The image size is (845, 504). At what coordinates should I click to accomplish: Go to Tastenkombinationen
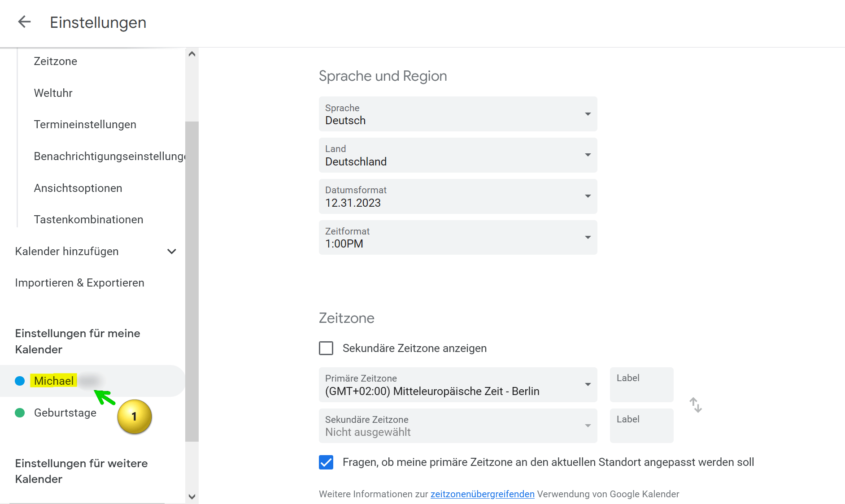(89, 219)
